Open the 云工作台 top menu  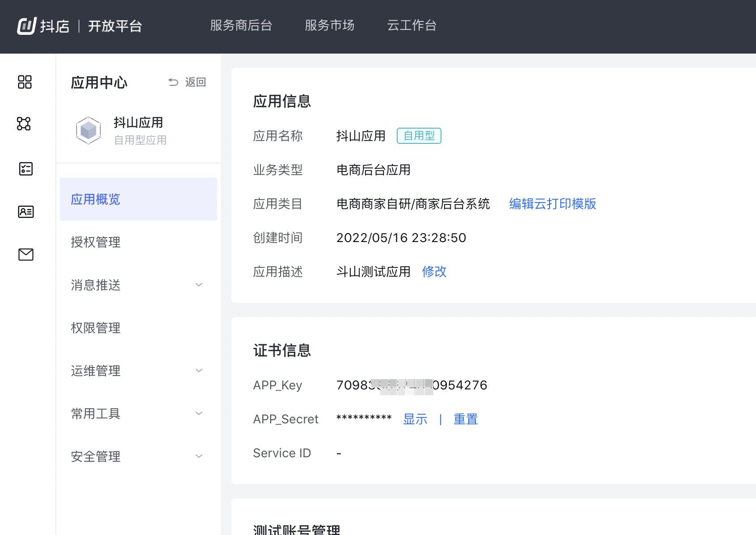412,25
